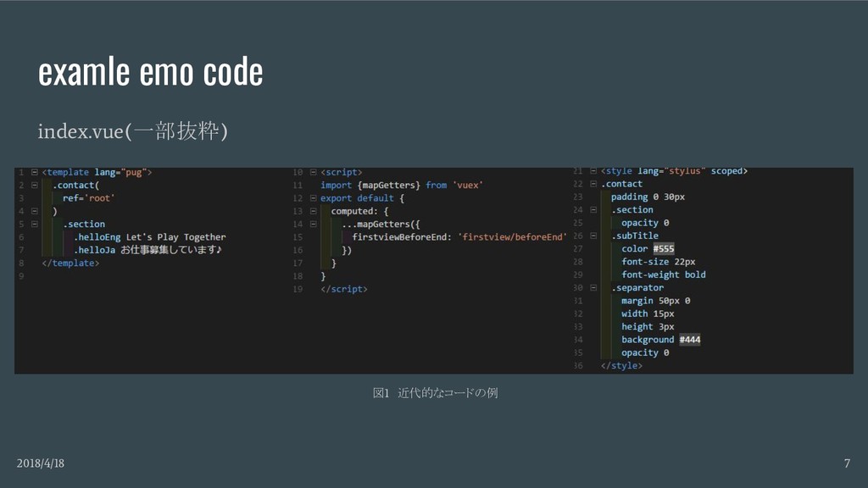Collapse the fold marker at .subTitle line 26

pyautogui.click(x=593, y=236)
